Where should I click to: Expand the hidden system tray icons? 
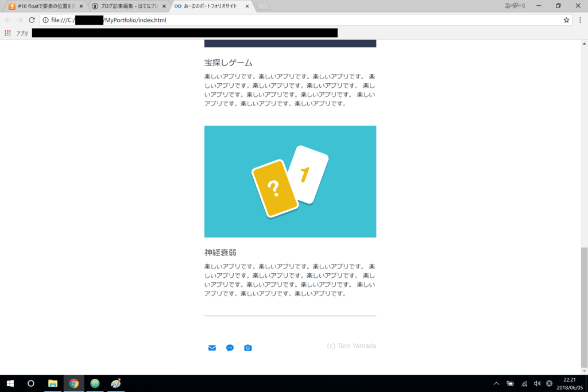click(x=496, y=383)
